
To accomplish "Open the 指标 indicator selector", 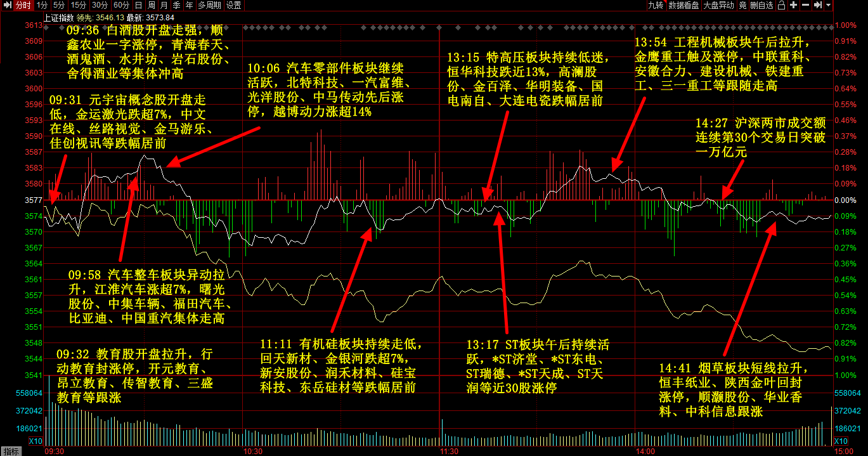I will click(11, 452).
